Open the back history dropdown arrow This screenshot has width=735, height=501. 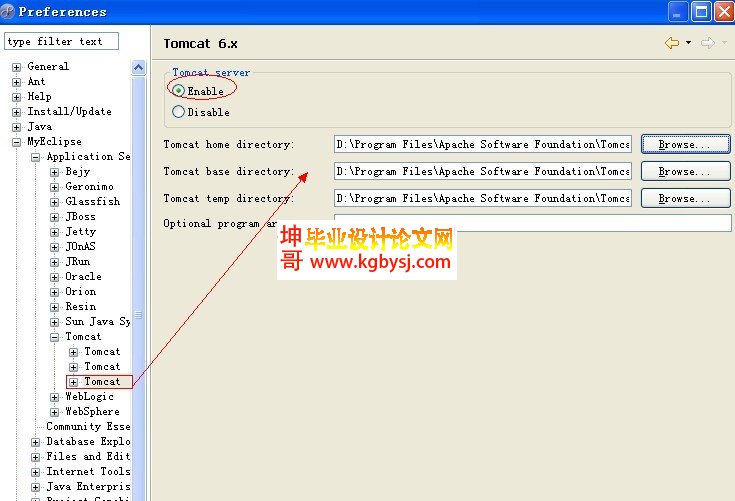pyautogui.click(x=688, y=43)
